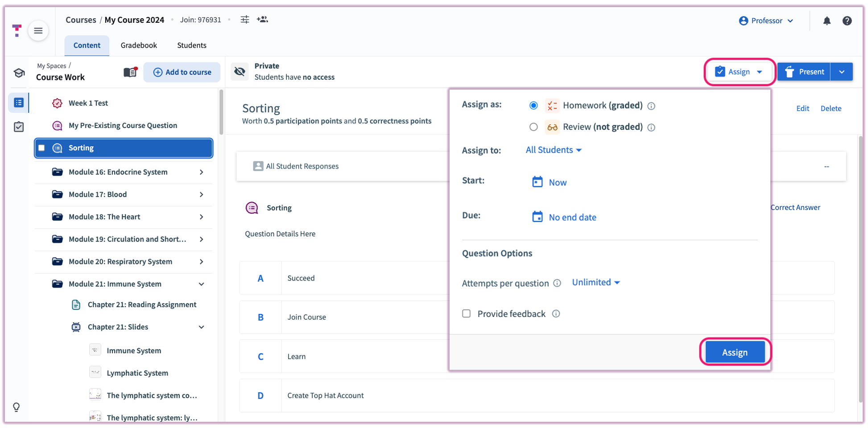Open the notifications bell

(x=827, y=21)
